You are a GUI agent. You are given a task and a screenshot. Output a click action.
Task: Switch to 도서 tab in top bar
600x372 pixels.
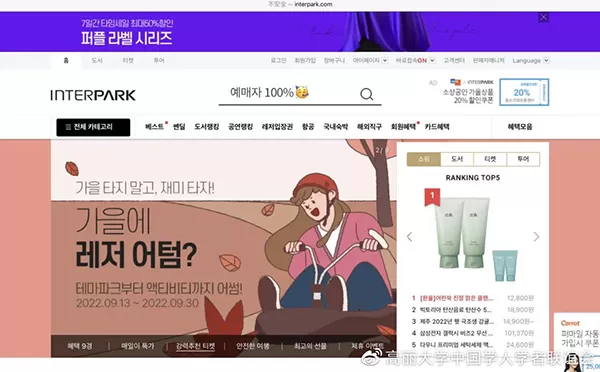click(97, 60)
